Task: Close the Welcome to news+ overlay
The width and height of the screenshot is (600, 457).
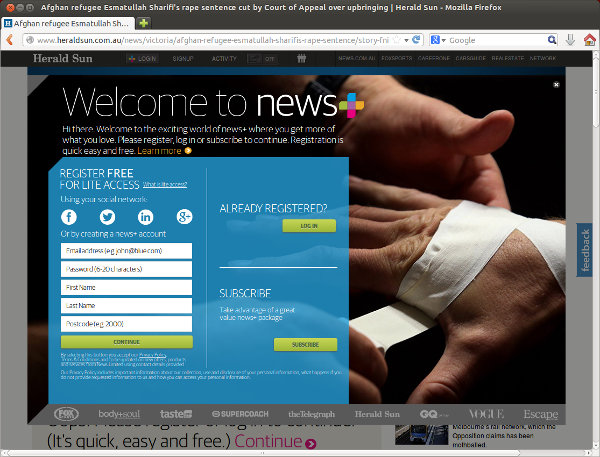Action: click(556, 85)
